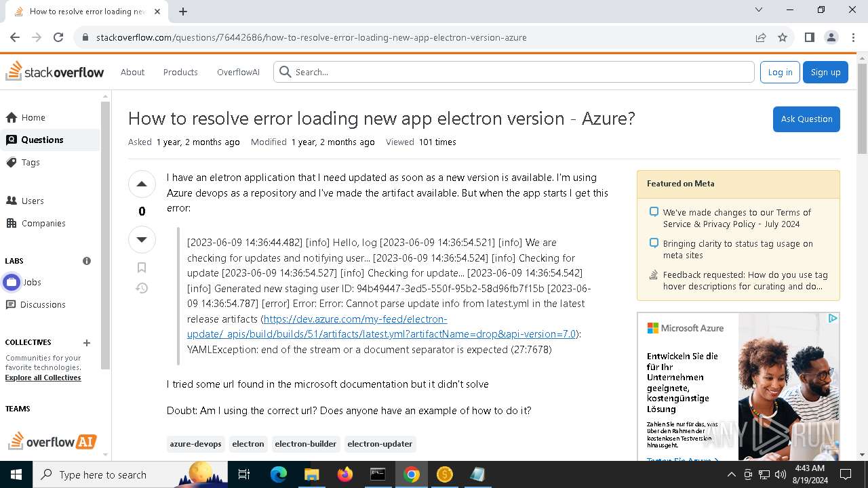868x488 pixels.
Task: Open Chrome tab search dropdown
Action: [759, 9]
